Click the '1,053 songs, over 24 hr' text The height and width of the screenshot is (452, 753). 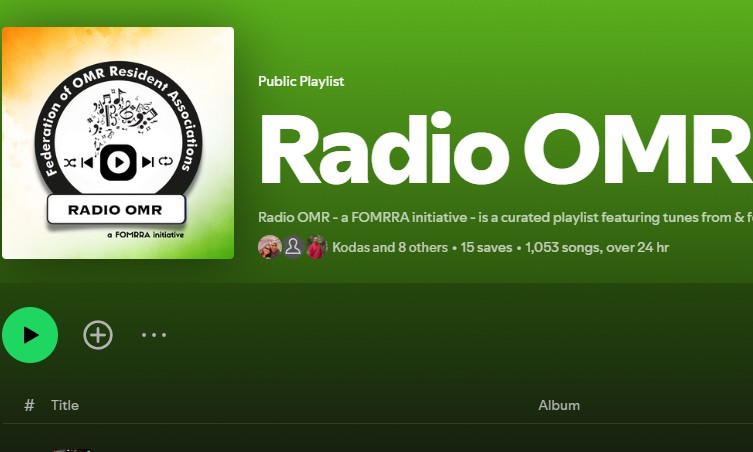[x=597, y=247]
